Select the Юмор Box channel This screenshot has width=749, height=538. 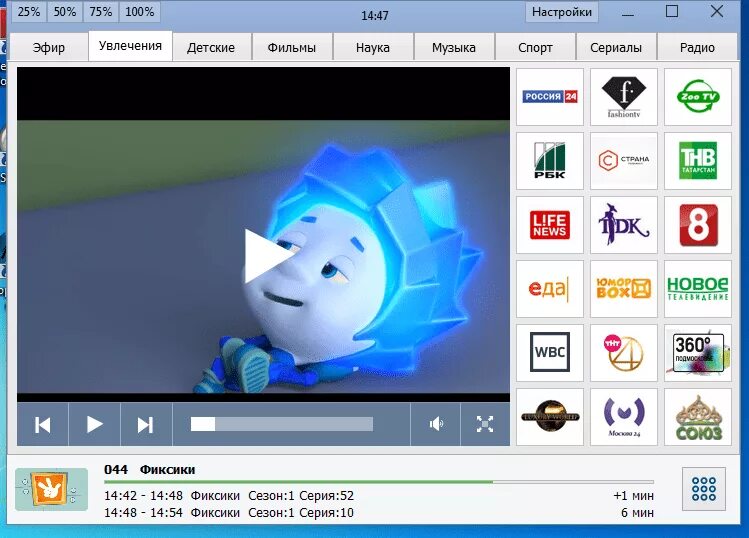point(624,289)
